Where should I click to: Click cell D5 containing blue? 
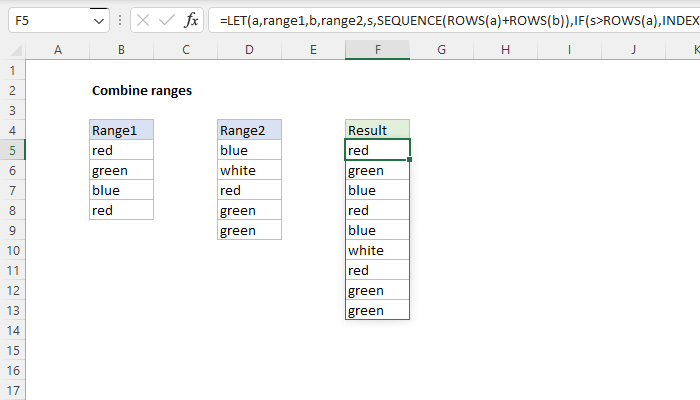tap(250, 150)
